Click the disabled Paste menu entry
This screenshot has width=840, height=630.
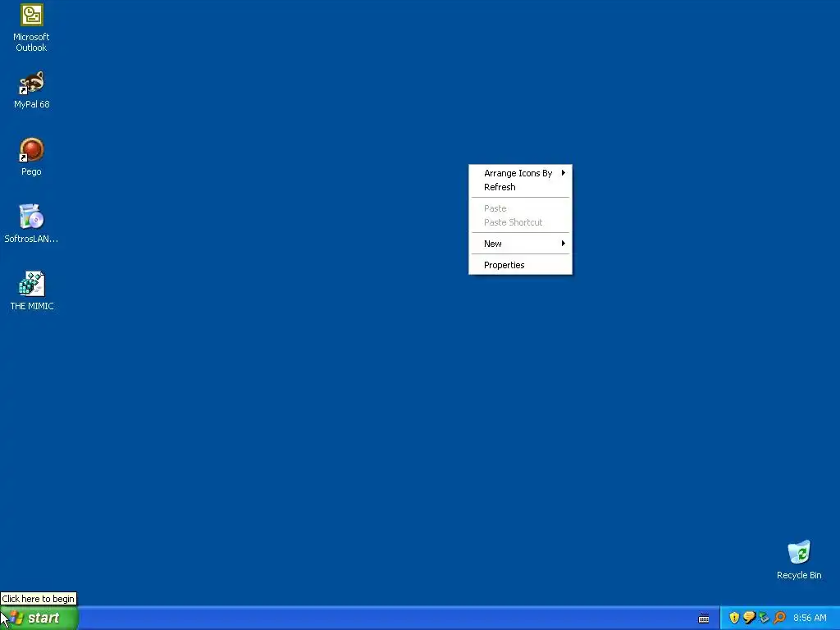coord(520,208)
